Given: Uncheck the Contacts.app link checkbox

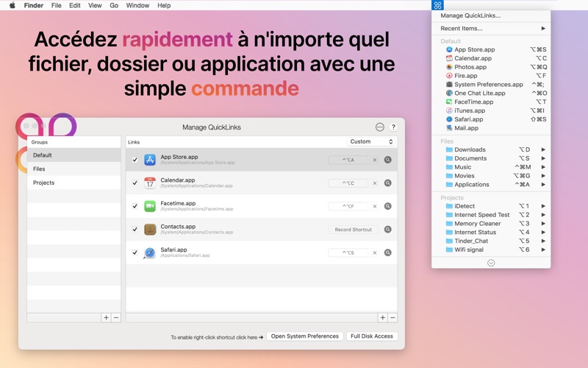Looking at the screenshot, I should [x=135, y=229].
